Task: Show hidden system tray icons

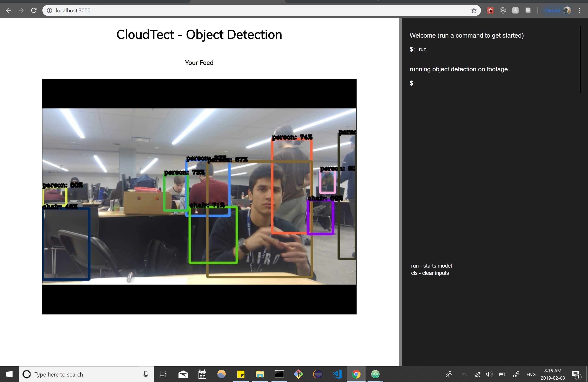Action: point(464,374)
